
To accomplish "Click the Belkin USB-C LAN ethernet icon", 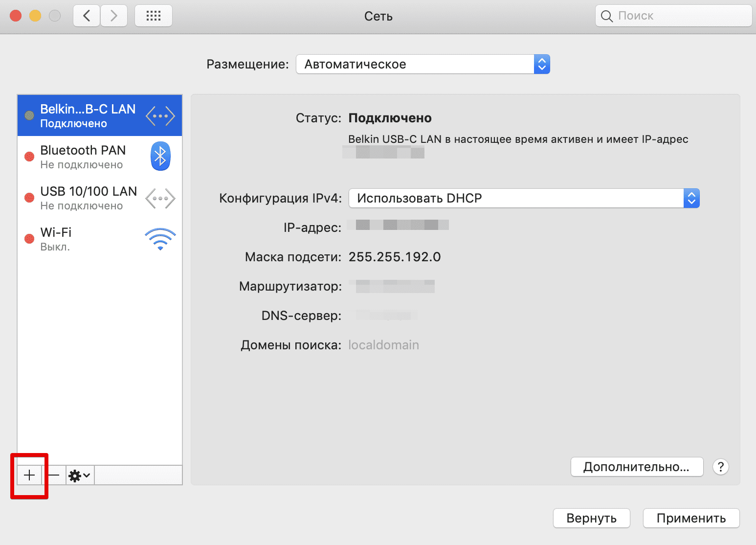I will tap(160, 116).
